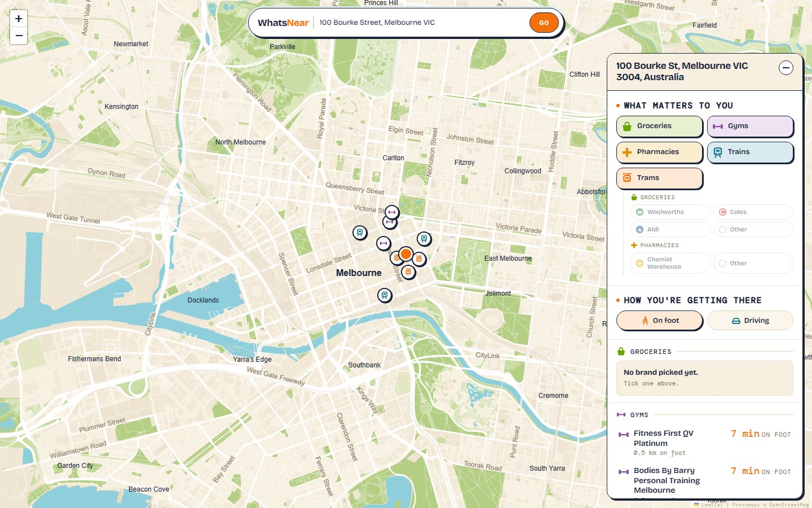Toggle the Gyms category chip
812x508 pixels.
751,126
